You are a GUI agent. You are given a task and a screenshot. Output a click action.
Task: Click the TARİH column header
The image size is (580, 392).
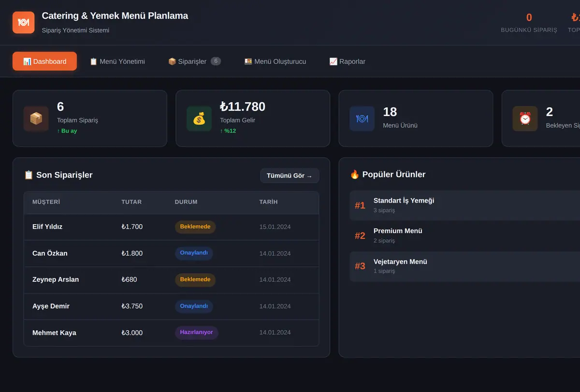tap(268, 202)
